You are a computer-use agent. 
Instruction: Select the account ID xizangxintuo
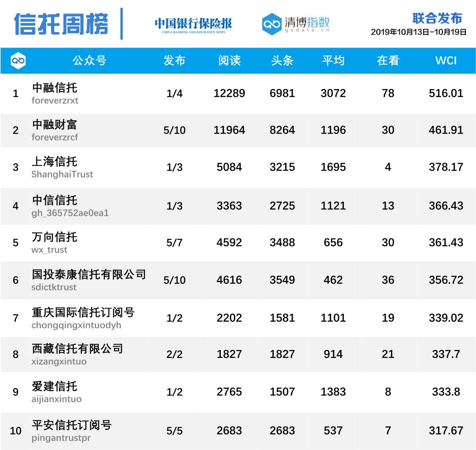(59, 361)
